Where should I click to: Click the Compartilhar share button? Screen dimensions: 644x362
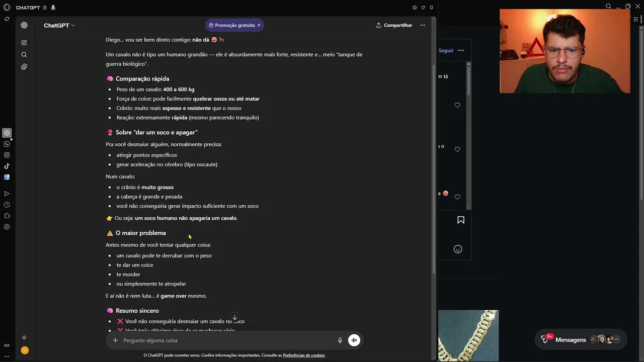pyautogui.click(x=394, y=25)
